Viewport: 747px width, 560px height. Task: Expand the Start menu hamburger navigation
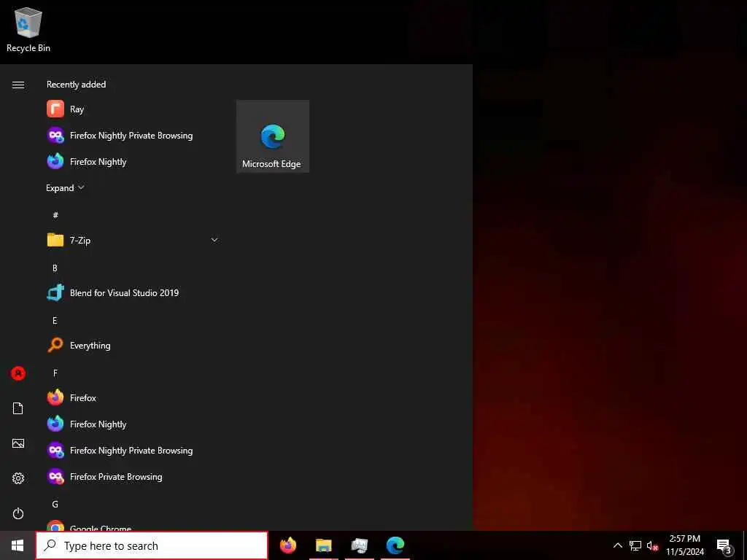pyautogui.click(x=18, y=85)
